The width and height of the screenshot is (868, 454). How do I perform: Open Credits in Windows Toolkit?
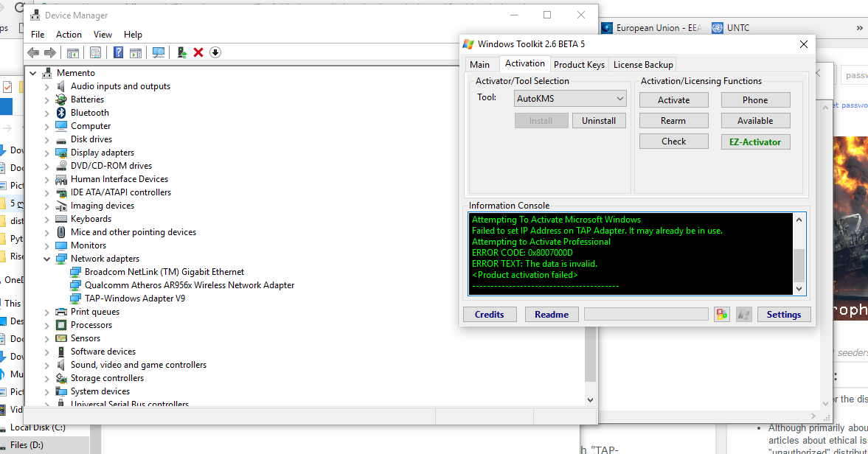490,315
